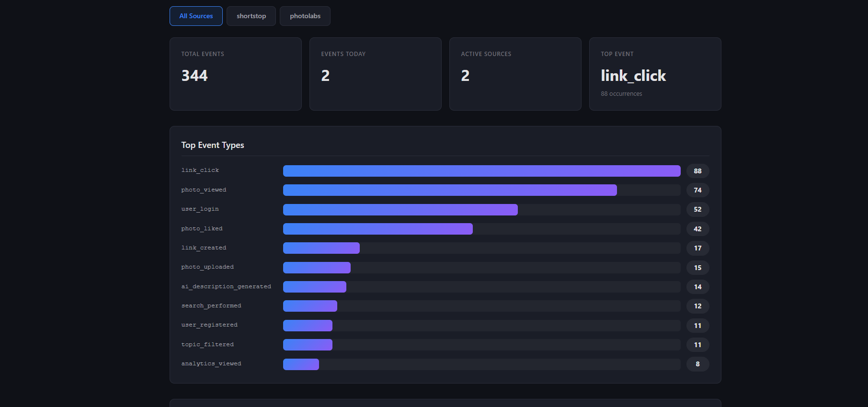868x407 pixels.
Task: Click the 52 count badge
Action: click(x=697, y=210)
